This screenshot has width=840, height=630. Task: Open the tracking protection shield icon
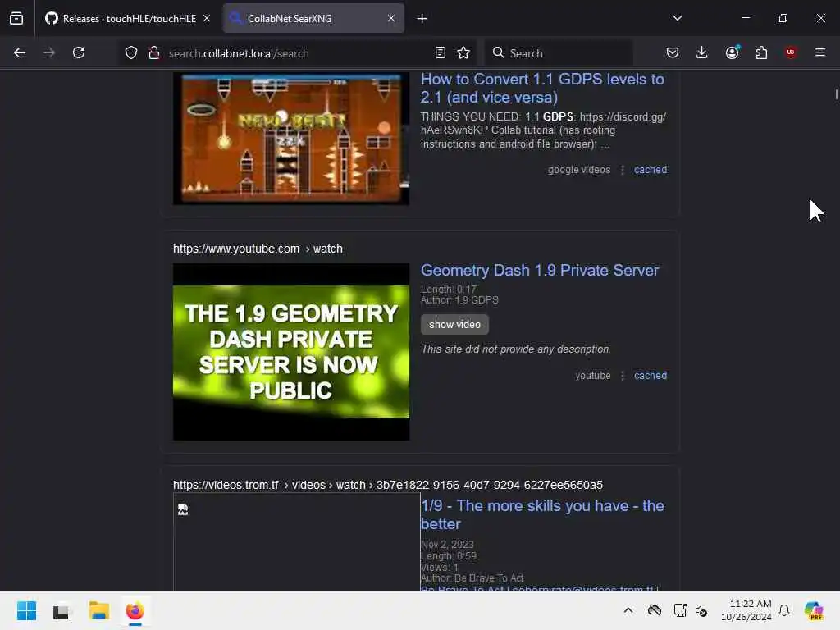coord(131,53)
